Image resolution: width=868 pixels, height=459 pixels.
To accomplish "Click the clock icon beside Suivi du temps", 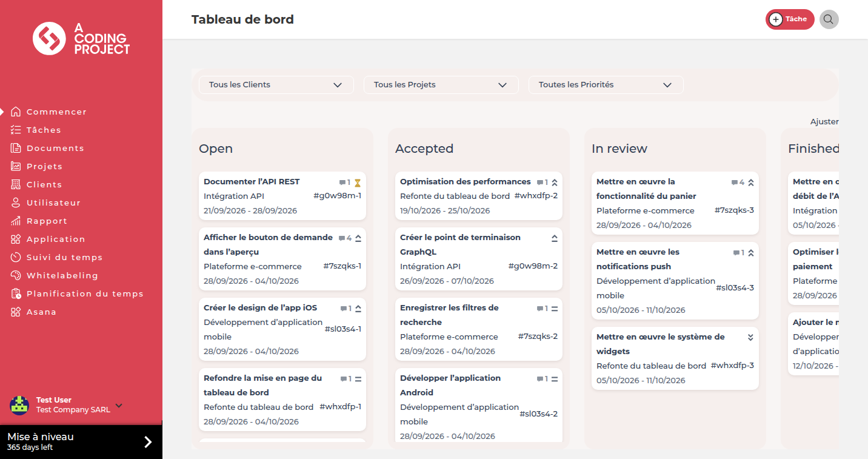I will pos(16,257).
